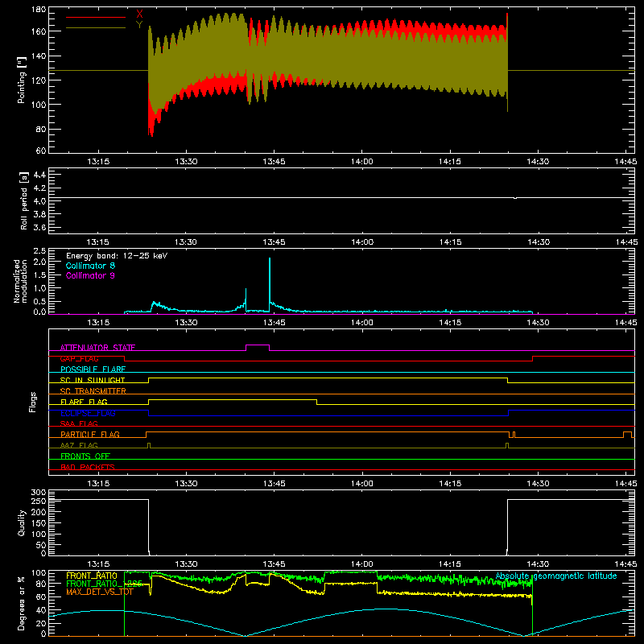644x644 pixels.
Task: Click the Pointing axis title
Action: (x=22, y=80)
